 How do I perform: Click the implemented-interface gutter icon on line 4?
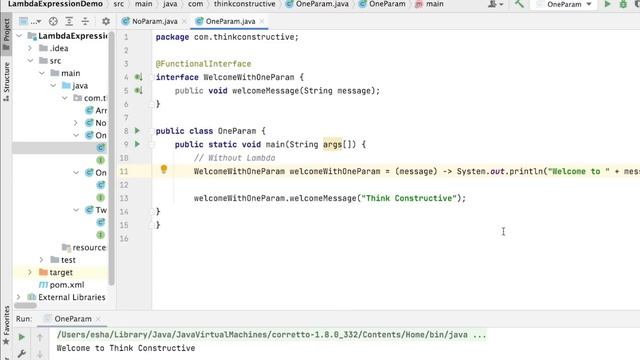coord(139,77)
